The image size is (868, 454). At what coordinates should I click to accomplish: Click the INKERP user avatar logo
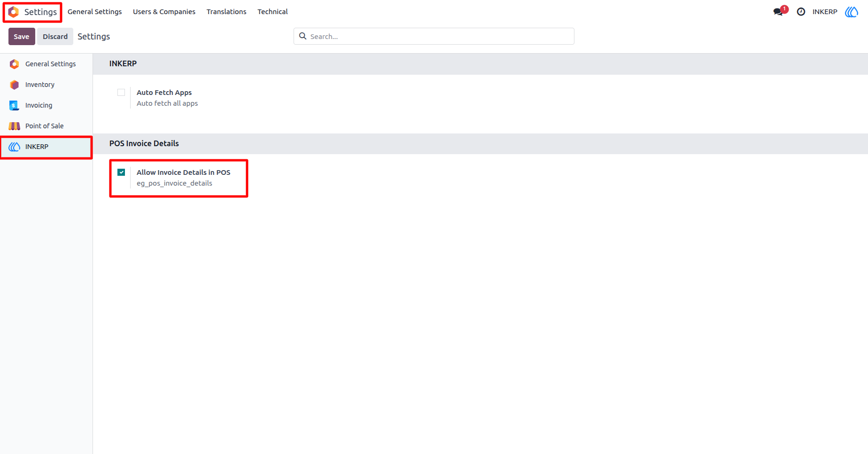coord(852,12)
